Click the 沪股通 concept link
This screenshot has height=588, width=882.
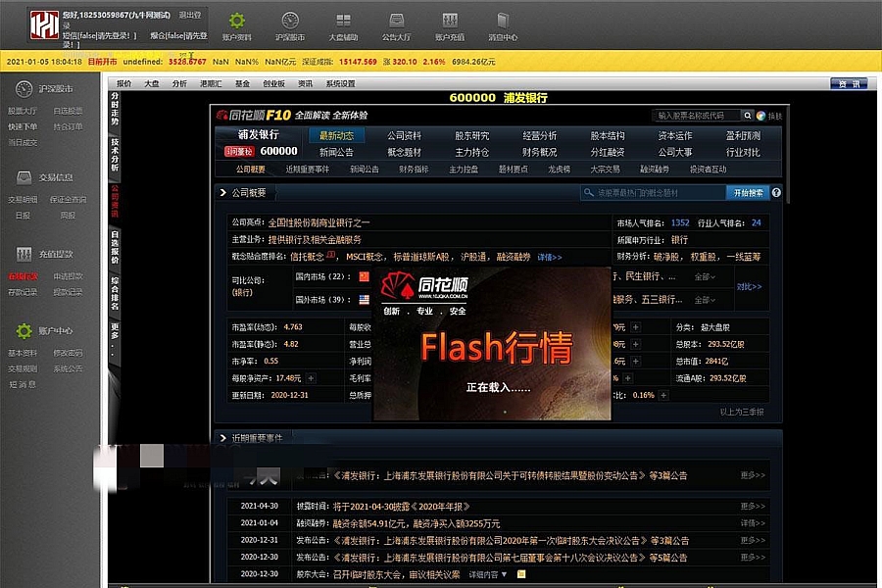[472, 257]
